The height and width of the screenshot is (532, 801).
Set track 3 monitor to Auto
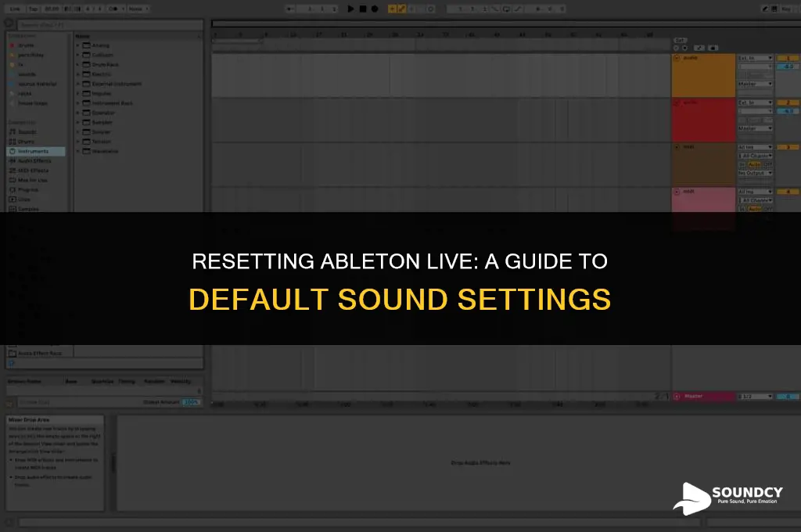coord(755,164)
